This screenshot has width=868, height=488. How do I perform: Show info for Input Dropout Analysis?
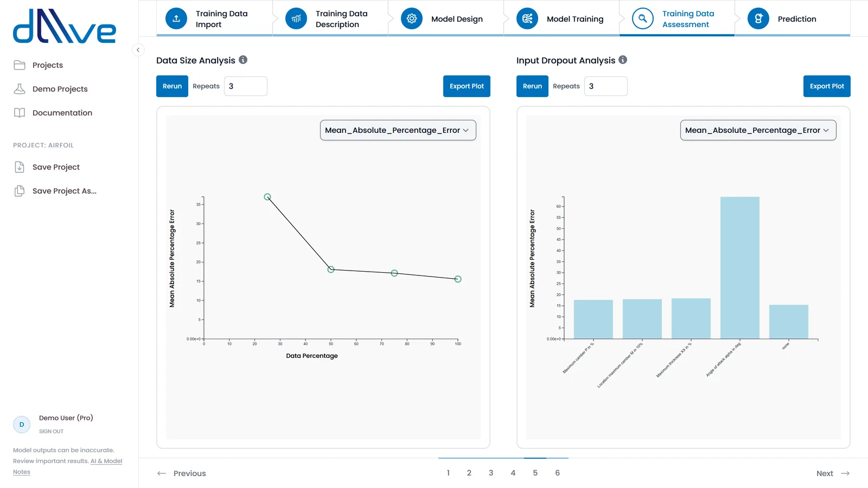tap(623, 60)
